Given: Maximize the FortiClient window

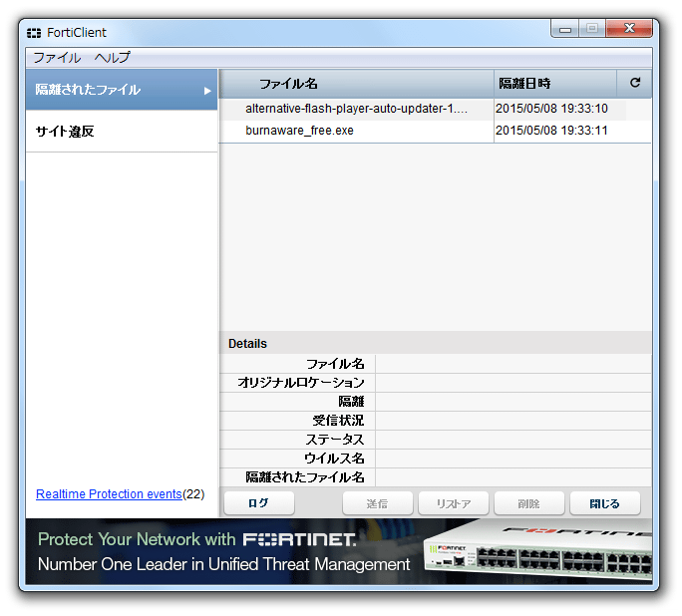Looking at the screenshot, I should coord(592,29).
